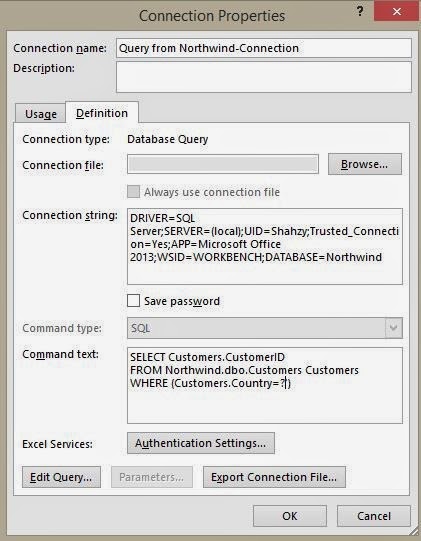Click the Cancel button
This screenshot has width=421, height=541.
[x=374, y=516]
